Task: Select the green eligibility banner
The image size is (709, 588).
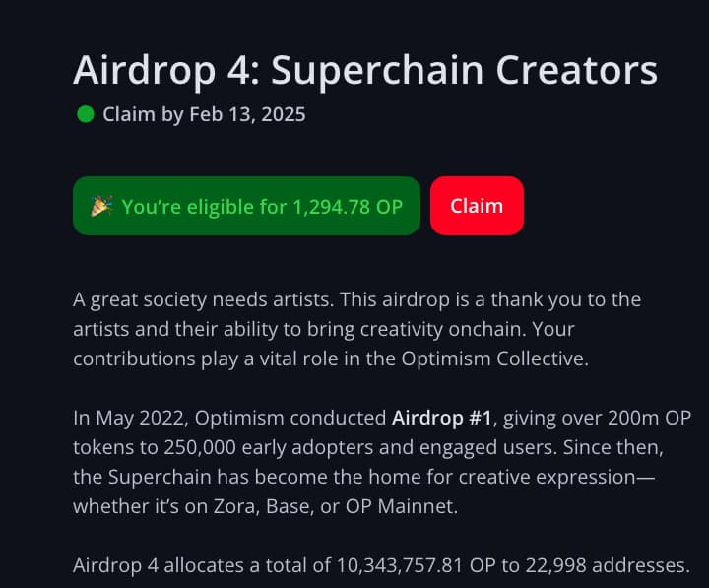Action: click(246, 206)
